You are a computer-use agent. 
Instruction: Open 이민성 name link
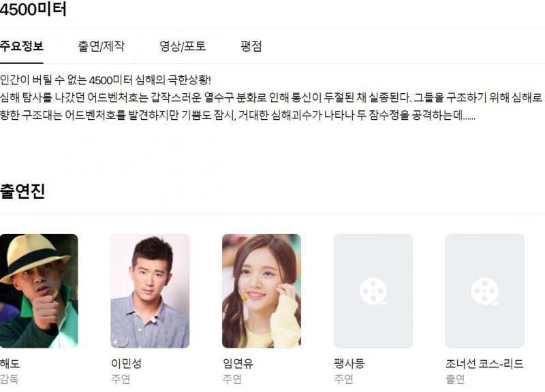(x=126, y=363)
